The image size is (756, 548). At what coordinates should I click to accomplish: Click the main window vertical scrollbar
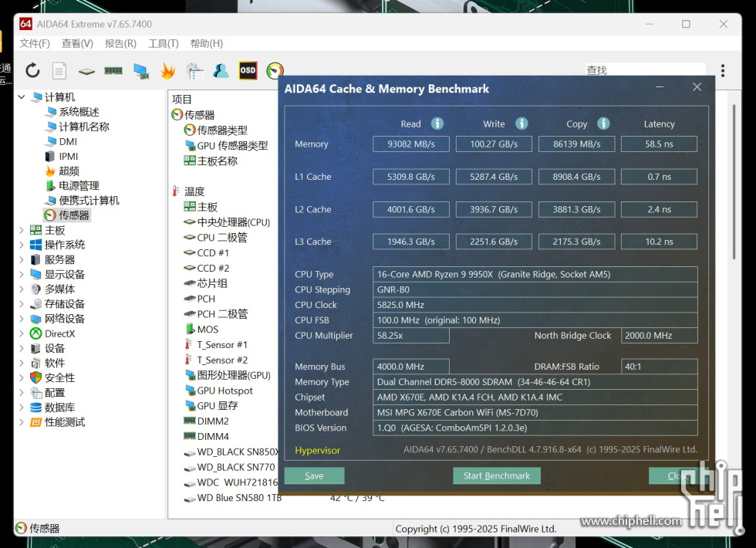(x=734, y=182)
